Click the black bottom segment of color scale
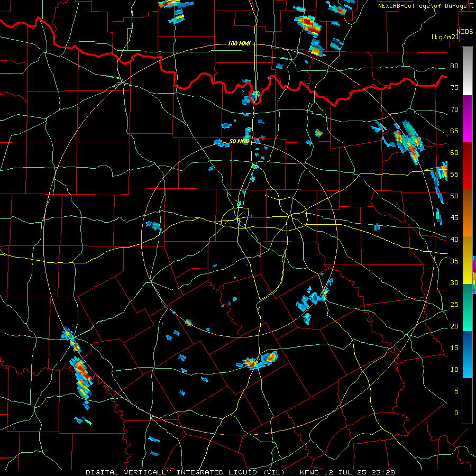 click(x=467, y=401)
